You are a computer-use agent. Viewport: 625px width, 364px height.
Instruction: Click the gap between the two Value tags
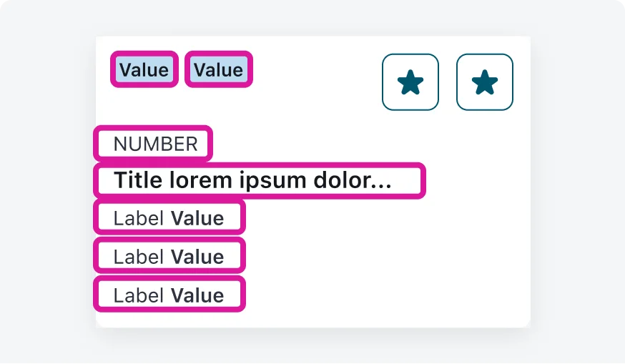(x=181, y=70)
